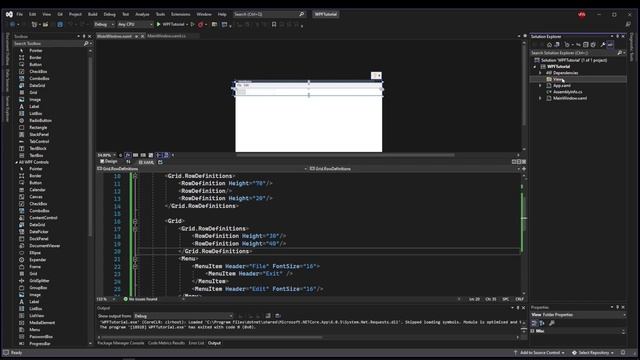The width and height of the screenshot is (640, 360).
Task: Select the DatePicker control in Toolbox
Action: [x=39, y=231]
